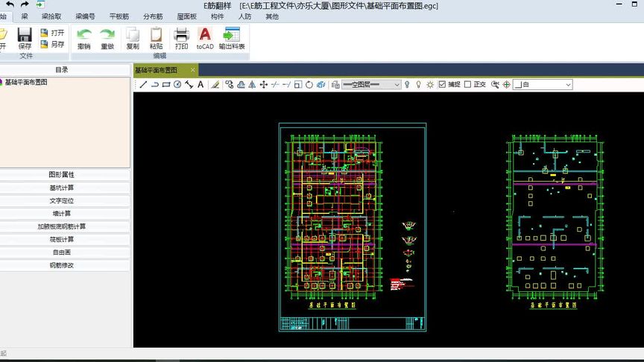Click the 打印 printer icon
The width and height of the screenshot is (644, 362).
point(182,39)
